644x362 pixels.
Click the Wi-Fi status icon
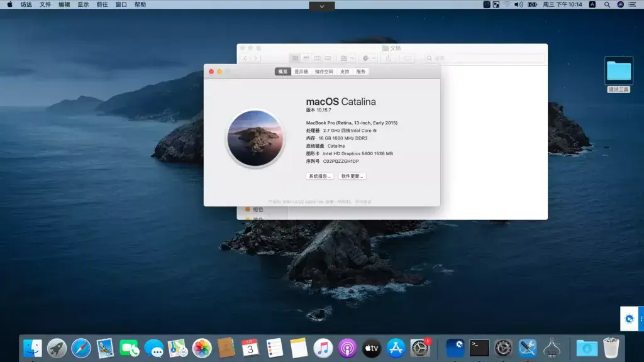pyautogui.click(x=507, y=4)
